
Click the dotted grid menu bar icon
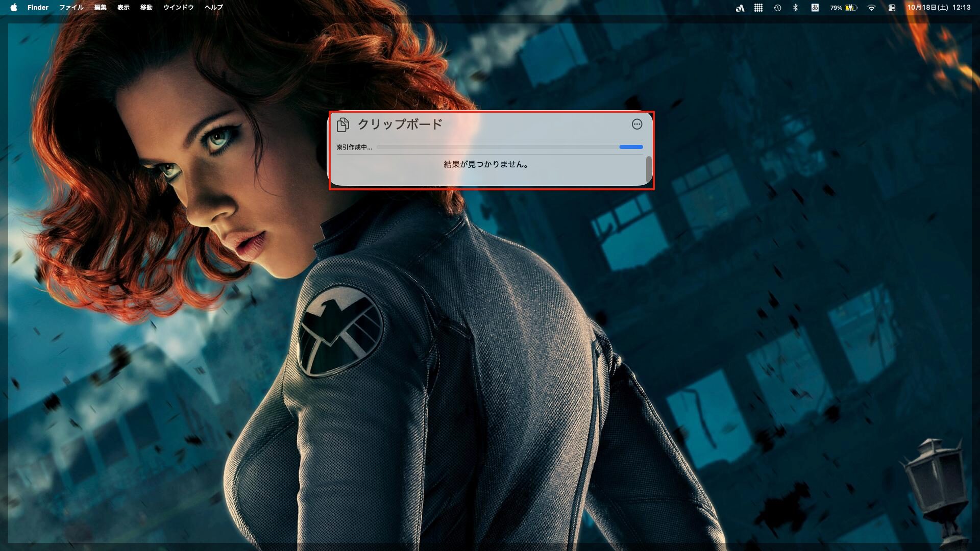(758, 8)
